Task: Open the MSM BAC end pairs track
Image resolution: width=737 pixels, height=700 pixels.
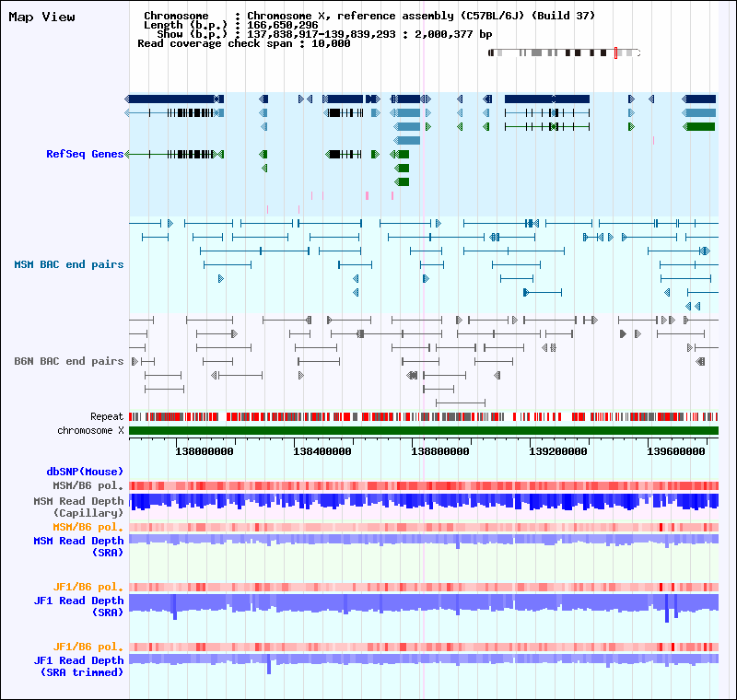Action: click(68, 264)
